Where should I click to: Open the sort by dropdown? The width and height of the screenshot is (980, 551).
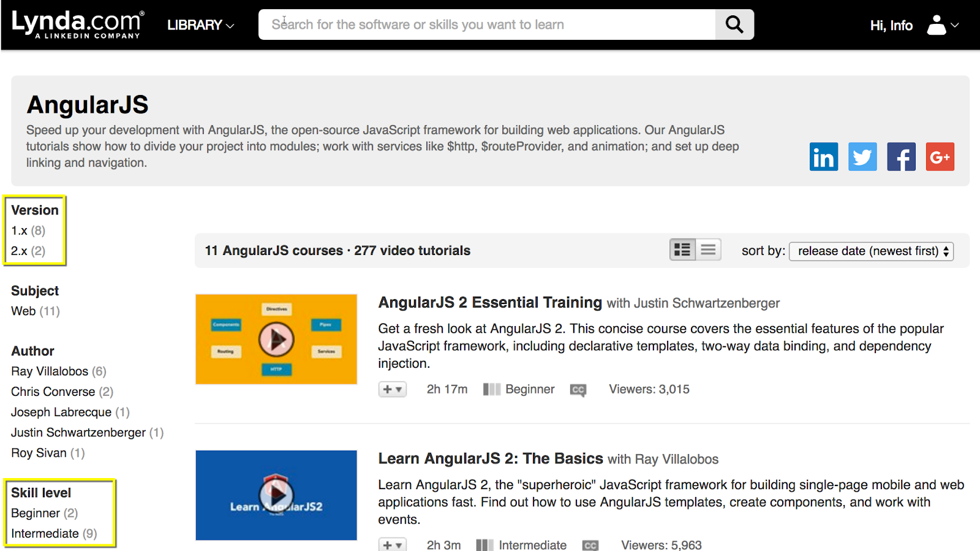click(x=871, y=251)
